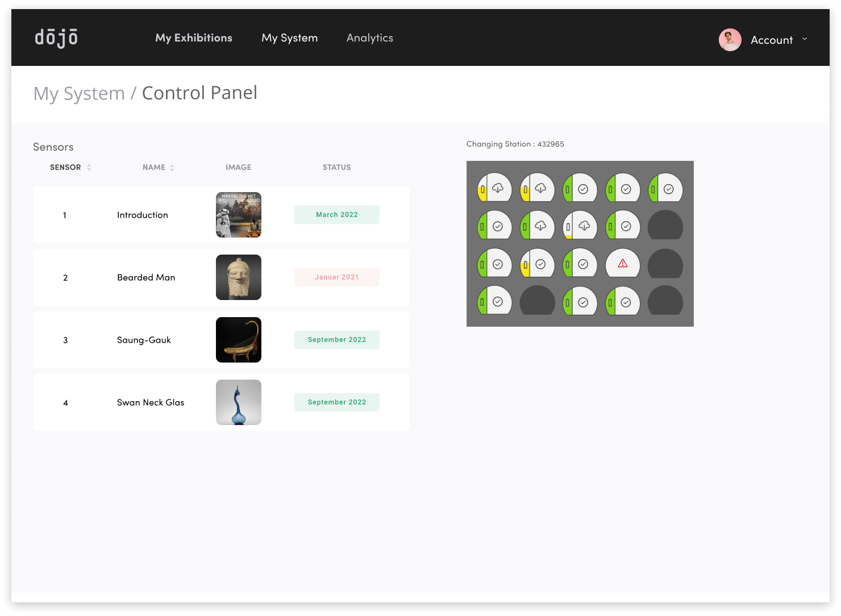Click fourth slot in second station row
Viewport: 841px width, 616px height.
pos(623,226)
